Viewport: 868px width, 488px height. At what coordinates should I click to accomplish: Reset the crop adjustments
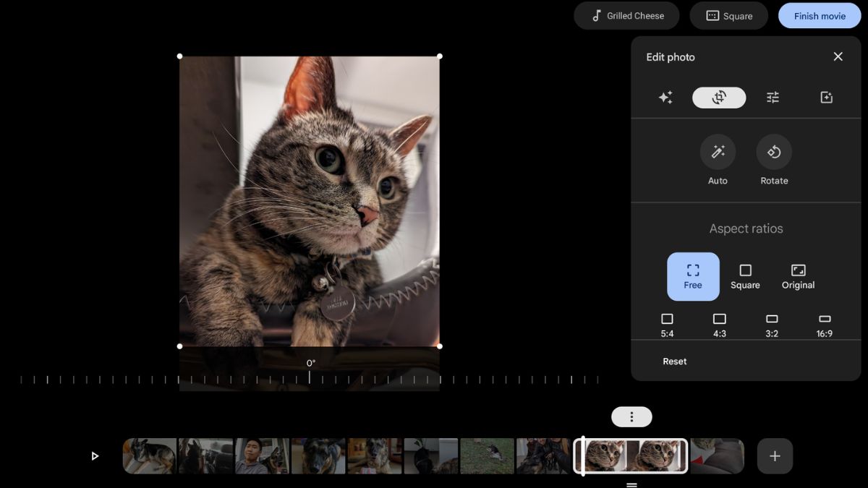pyautogui.click(x=674, y=361)
